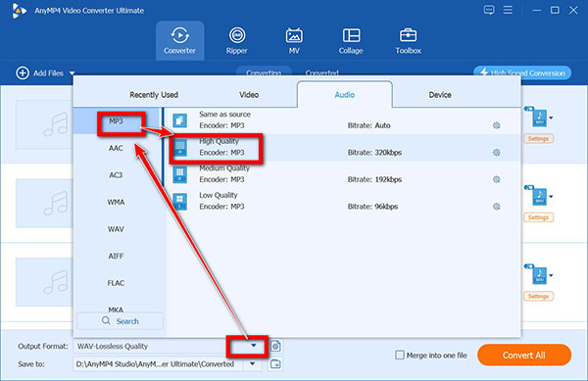Image resolution: width=588 pixels, height=381 pixels.
Task: Click Settings button for the second file
Action: pyautogui.click(x=538, y=217)
